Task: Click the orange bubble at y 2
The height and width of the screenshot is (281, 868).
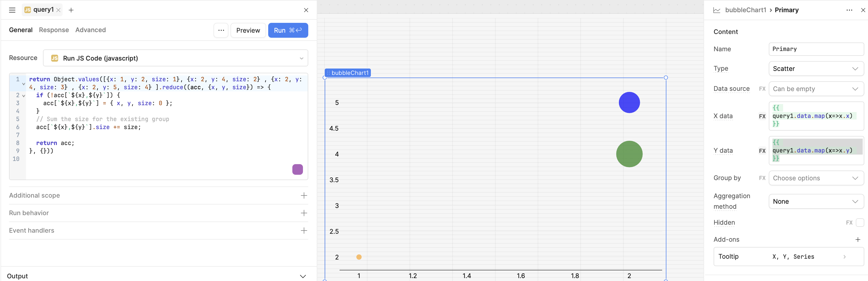Action: tap(359, 257)
